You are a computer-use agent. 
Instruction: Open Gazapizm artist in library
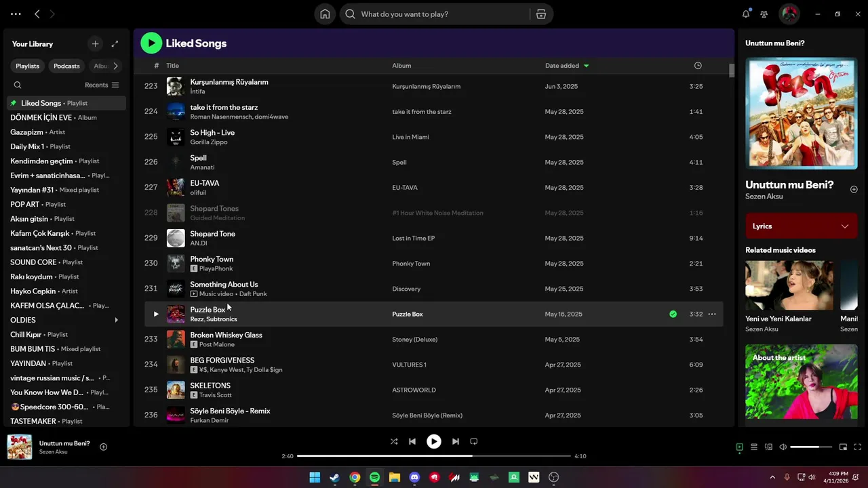pyautogui.click(x=66, y=132)
